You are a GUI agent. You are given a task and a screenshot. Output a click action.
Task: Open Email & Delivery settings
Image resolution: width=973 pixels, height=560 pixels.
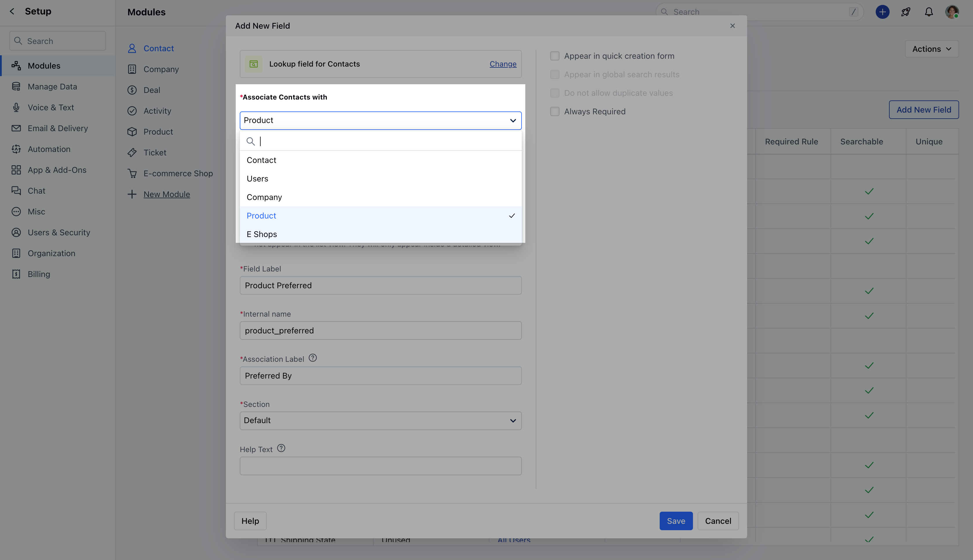pyautogui.click(x=58, y=128)
